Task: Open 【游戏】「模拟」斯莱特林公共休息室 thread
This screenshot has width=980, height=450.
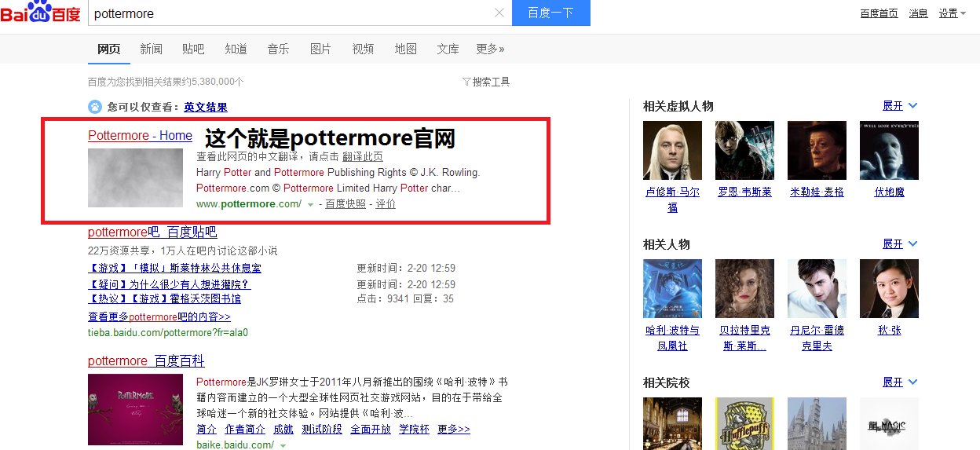Action: 175,268
